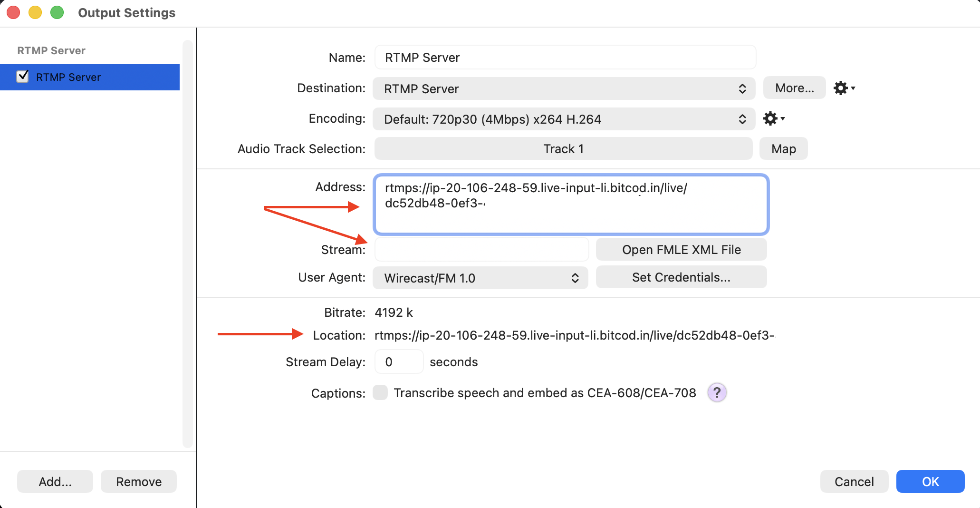Select RTMP Server row in sidebar

(x=90, y=77)
